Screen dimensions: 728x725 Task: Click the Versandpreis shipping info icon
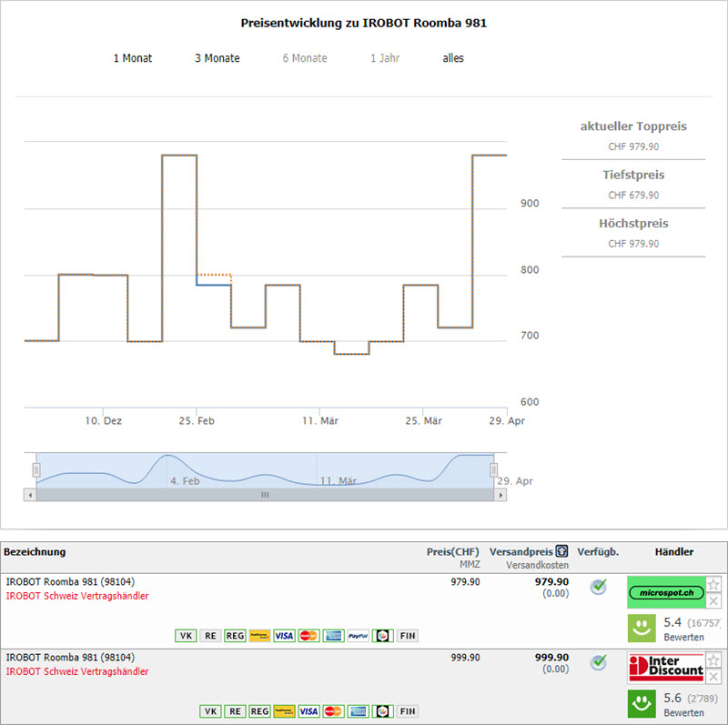click(x=562, y=552)
